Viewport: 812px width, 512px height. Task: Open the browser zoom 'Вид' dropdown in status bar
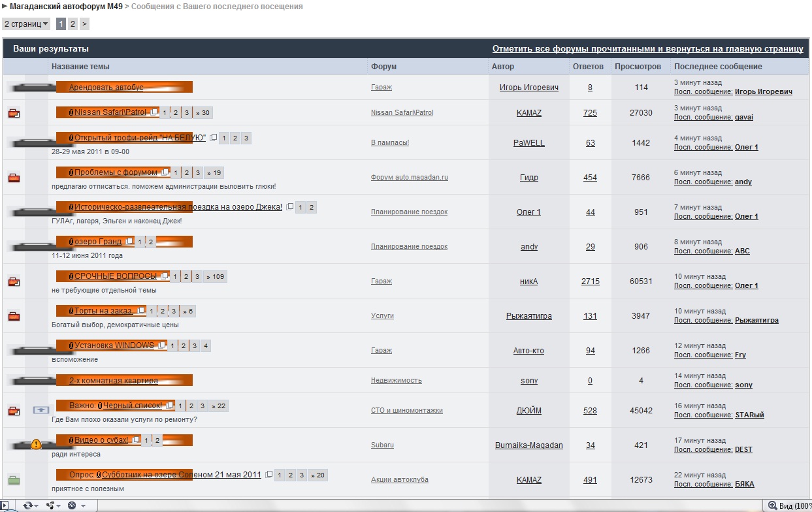coord(789,505)
